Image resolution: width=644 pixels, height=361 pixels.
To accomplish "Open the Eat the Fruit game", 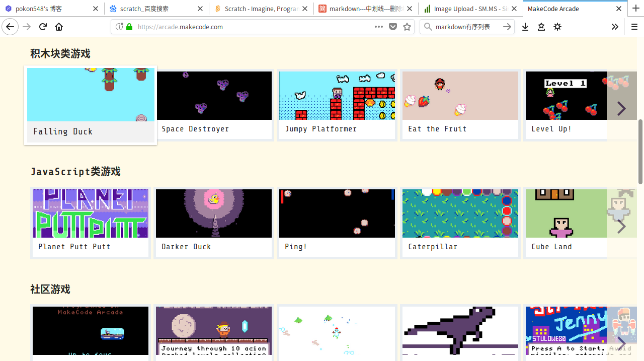I will coord(460,105).
